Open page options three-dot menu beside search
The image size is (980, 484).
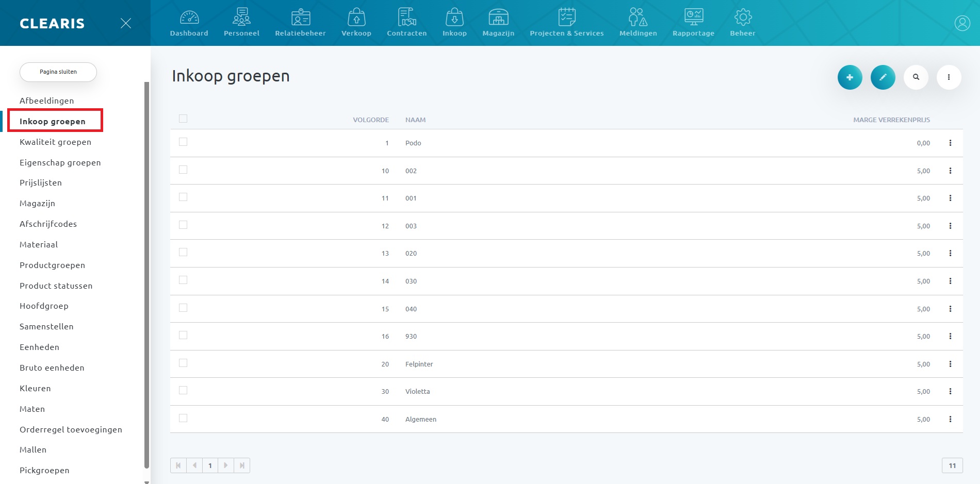(949, 77)
